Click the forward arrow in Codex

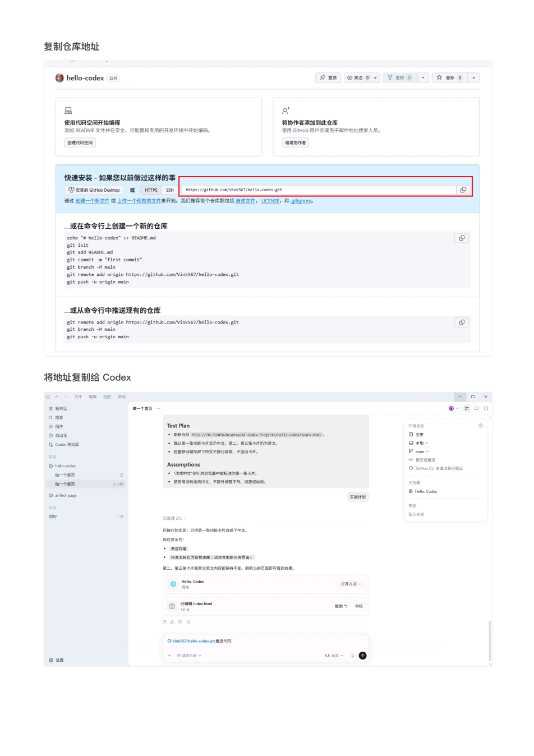(x=66, y=397)
